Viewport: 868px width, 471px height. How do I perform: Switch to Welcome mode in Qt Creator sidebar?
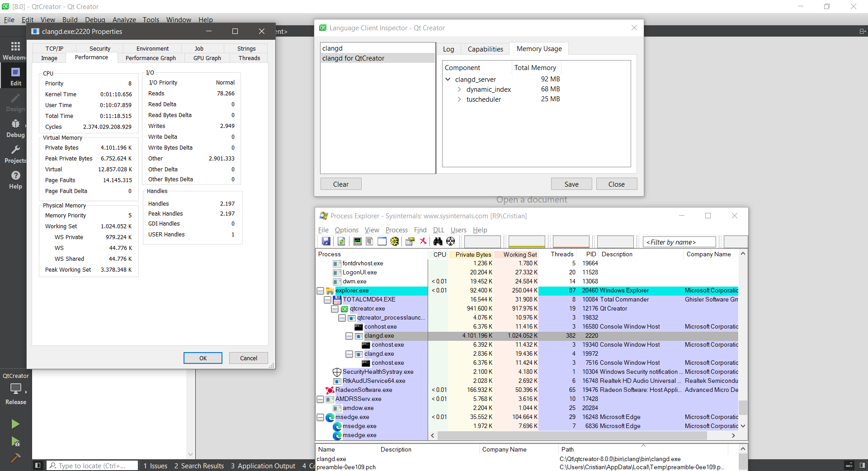15,51
